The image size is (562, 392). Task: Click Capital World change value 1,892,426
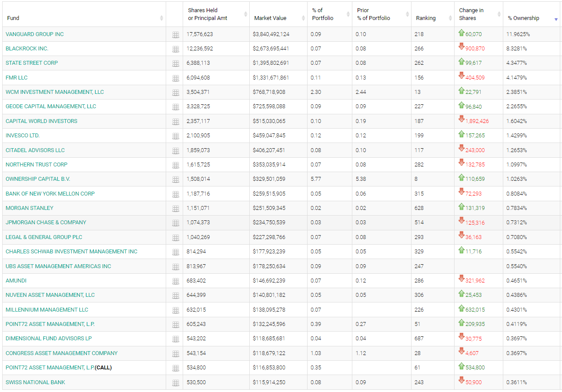pos(477,121)
